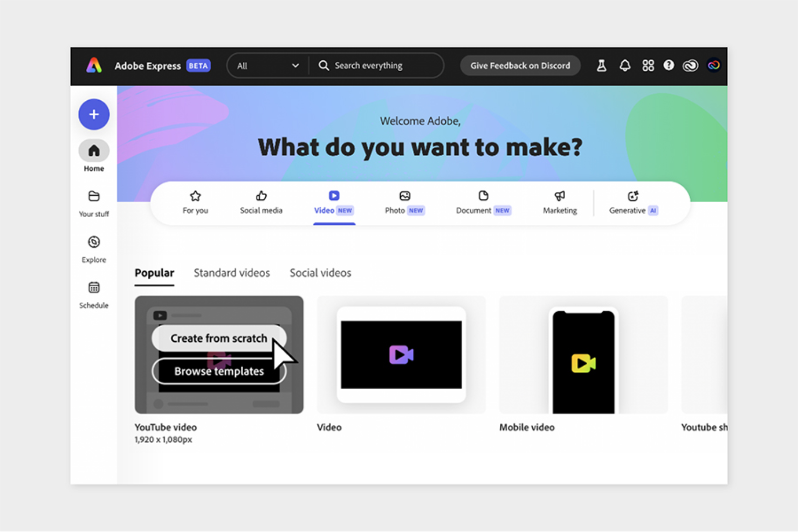The width and height of the screenshot is (798, 532).
Task: Click the blue plus create button
Action: 94,114
